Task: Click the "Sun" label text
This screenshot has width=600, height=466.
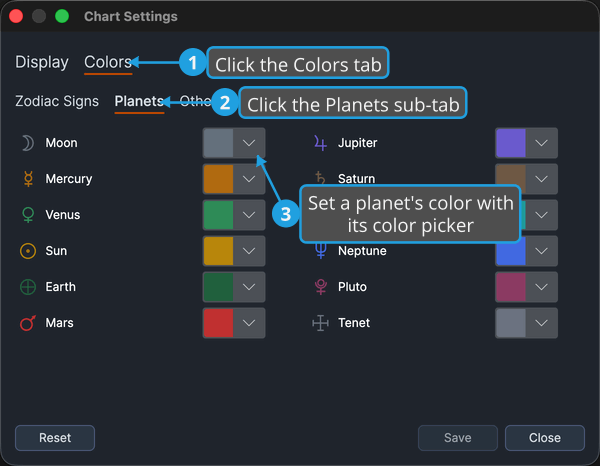Action: pyautogui.click(x=56, y=251)
